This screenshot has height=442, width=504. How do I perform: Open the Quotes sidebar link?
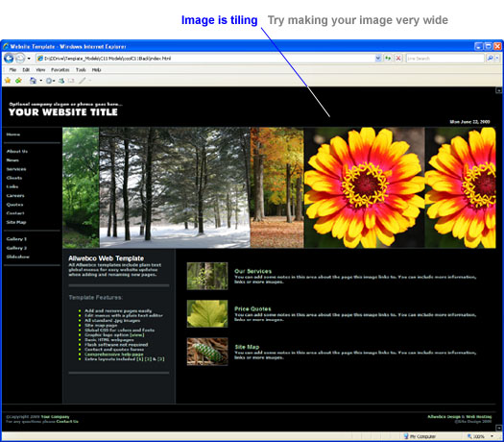[x=14, y=205]
